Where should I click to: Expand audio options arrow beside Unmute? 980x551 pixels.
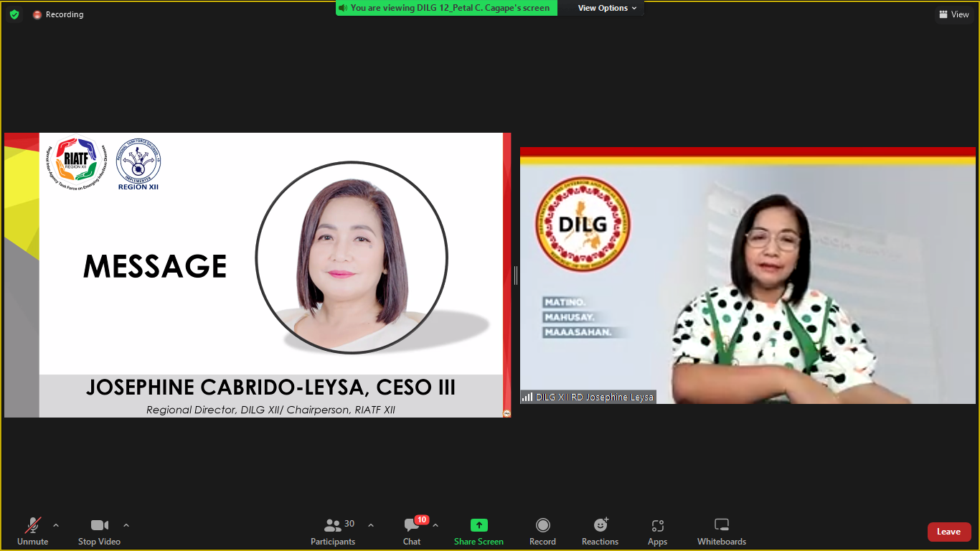tap(56, 525)
